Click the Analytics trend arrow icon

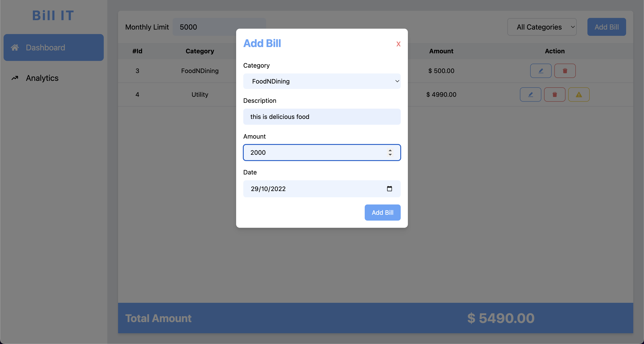click(15, 78)
